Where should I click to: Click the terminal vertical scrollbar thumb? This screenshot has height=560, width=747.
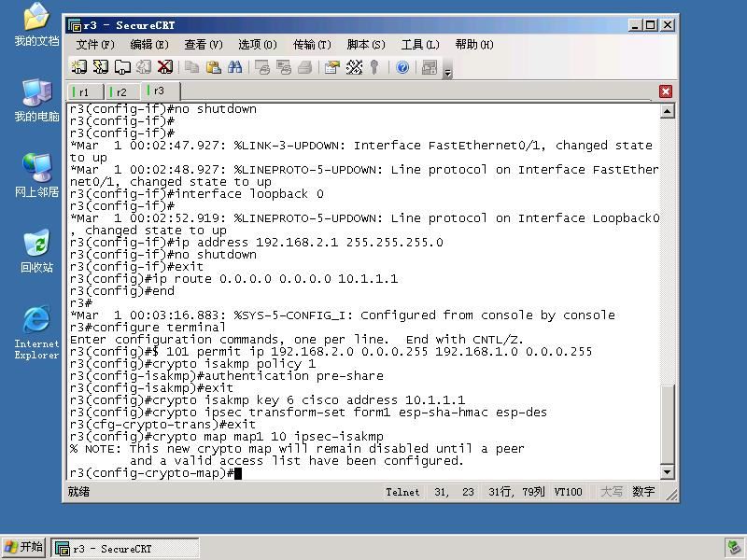tap(667, 425)
